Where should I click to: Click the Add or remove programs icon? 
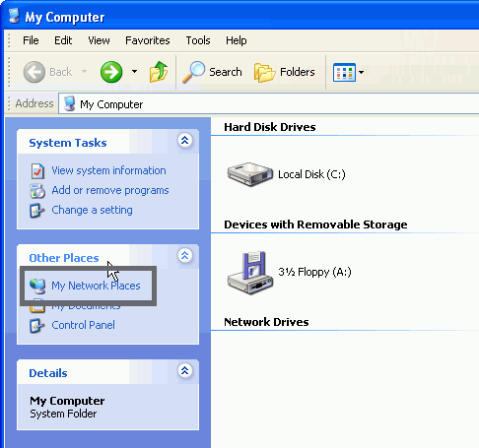click(37, 191)
